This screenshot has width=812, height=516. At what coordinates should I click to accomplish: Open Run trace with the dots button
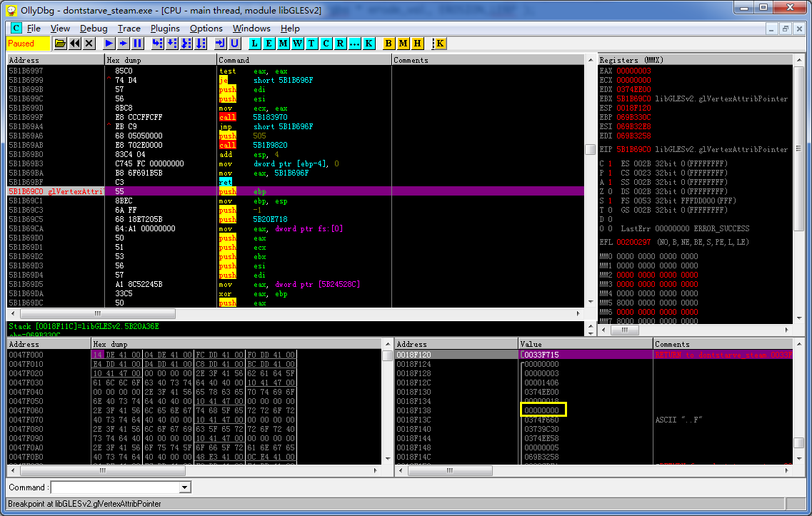point(354,44)
